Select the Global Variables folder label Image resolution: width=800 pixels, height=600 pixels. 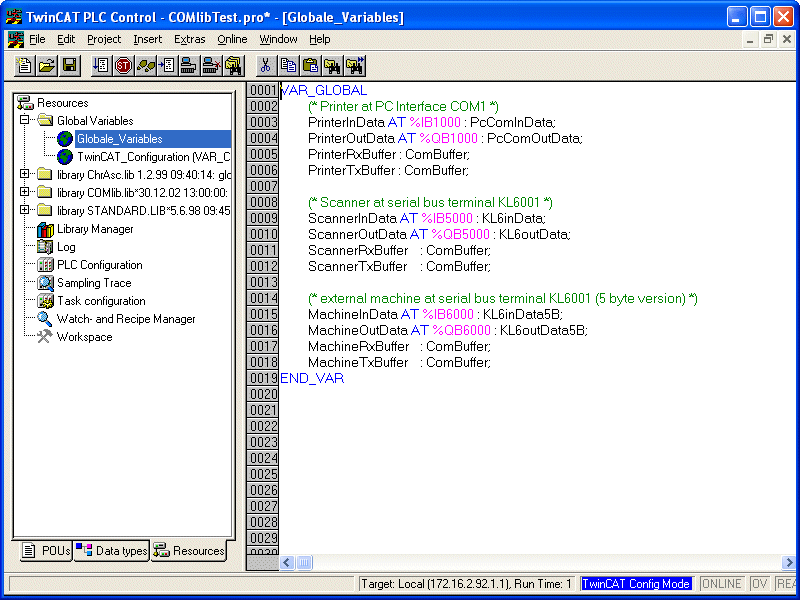95,121
